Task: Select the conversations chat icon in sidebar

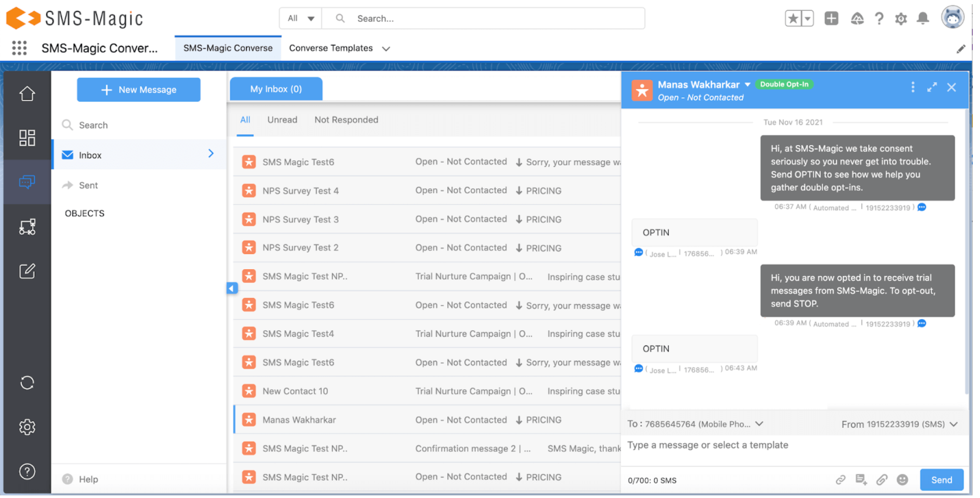Action: 27,181
